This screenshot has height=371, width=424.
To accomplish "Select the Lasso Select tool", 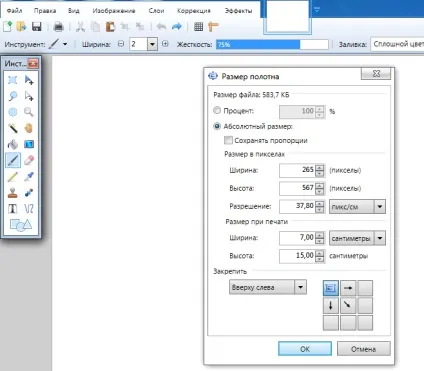I will pos(13,96).
